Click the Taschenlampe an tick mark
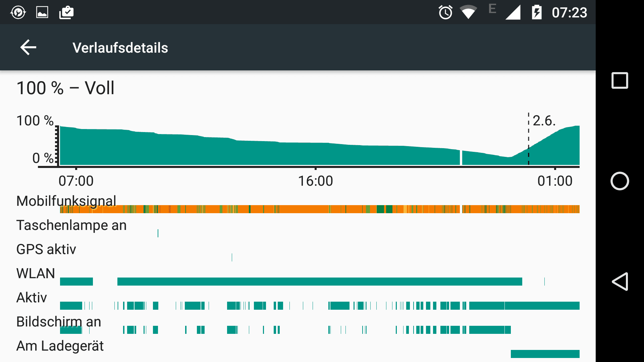 click(x=158, y=233)
